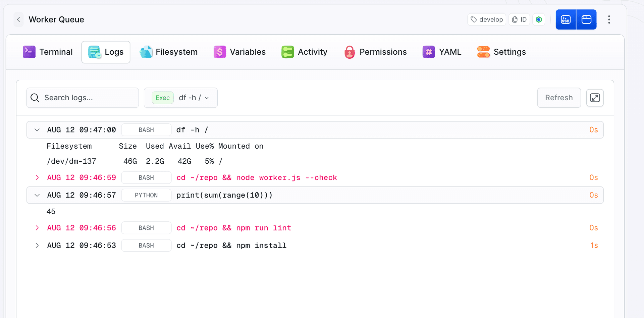Viewport: 644px width, 318px height.
Task: Click the PYTHON badge on print row
Action: (x=146, y=195)
